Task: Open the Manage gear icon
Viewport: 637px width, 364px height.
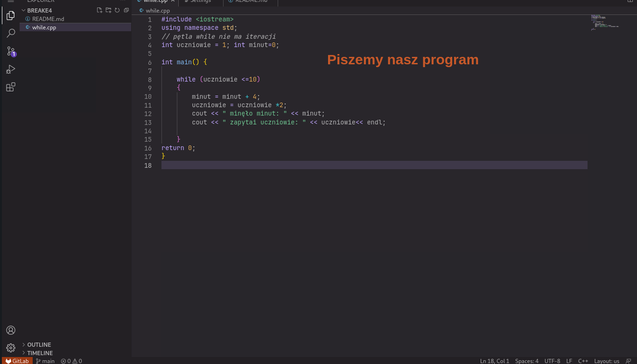Action: pos(11,348)
